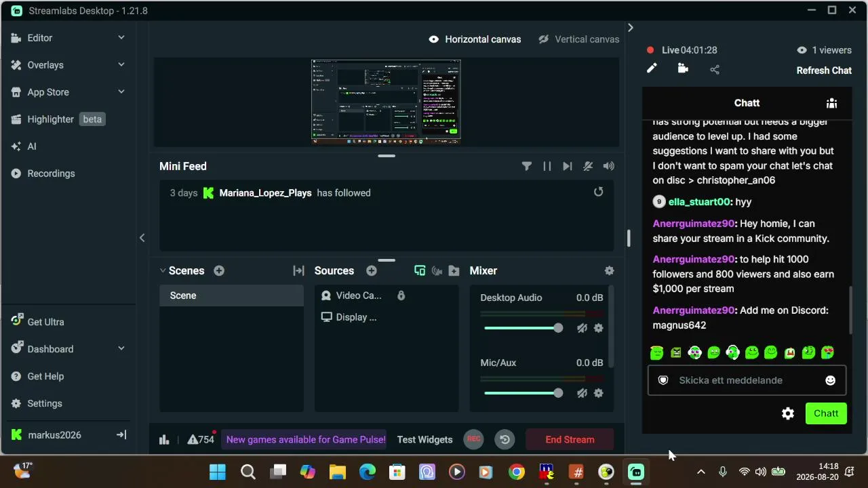Toggle lock on Video Capture source

401,296
